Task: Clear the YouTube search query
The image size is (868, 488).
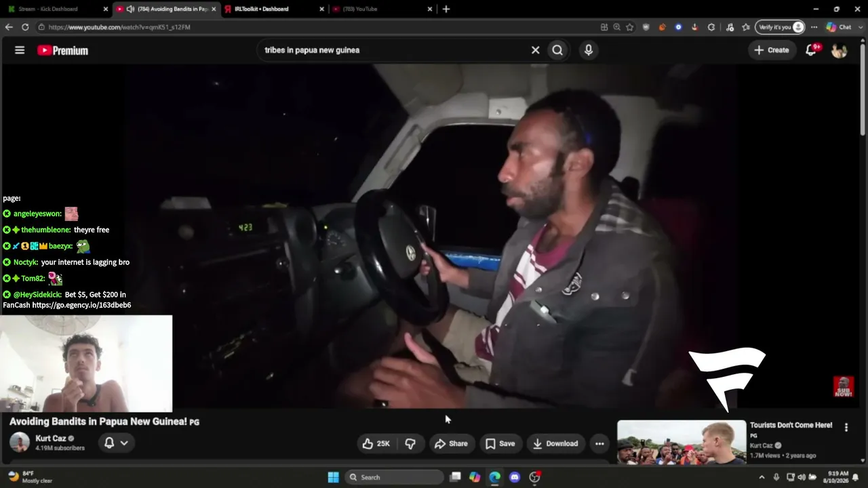Action: (x=535, y=50)
